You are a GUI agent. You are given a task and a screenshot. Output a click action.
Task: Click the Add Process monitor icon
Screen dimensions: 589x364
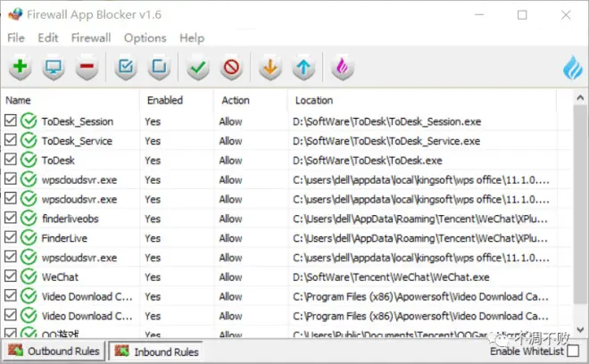click(54, 68)
